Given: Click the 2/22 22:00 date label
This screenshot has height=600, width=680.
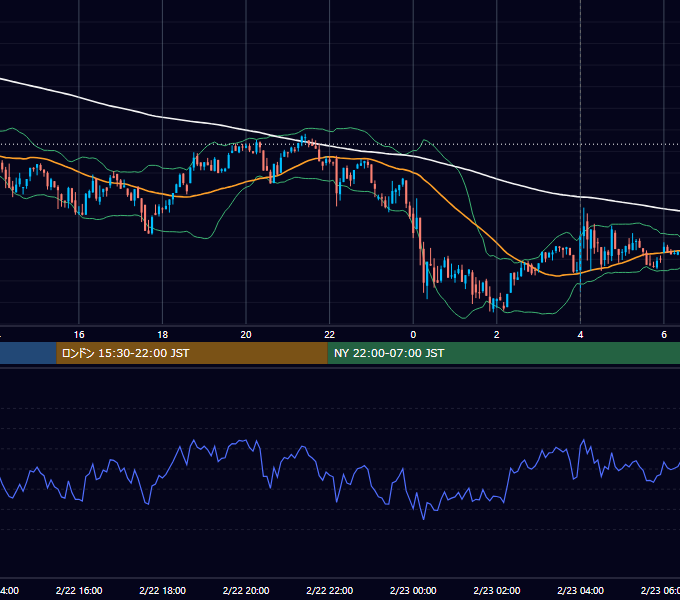Looking at the screenshot, I should tap(330, 590).
